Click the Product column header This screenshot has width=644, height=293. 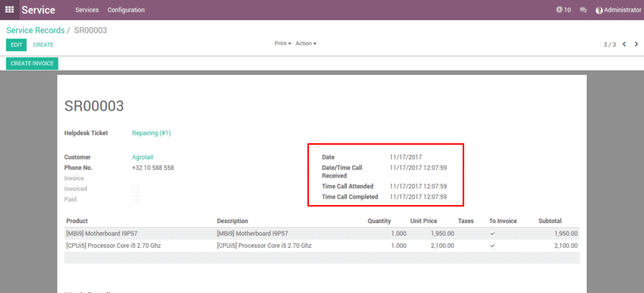pyautogui.click(x=77, y=221)
